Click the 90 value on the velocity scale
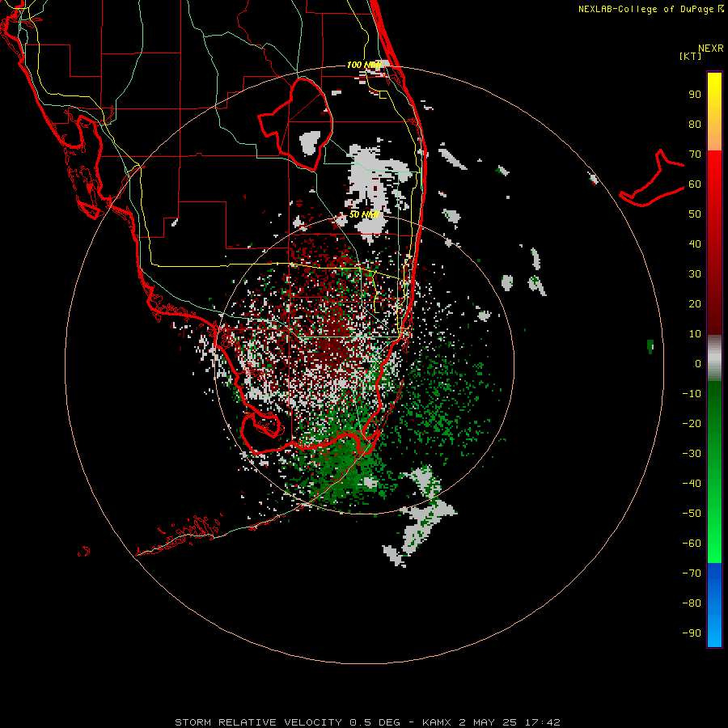The image size is (728, 728). point(695,95)
